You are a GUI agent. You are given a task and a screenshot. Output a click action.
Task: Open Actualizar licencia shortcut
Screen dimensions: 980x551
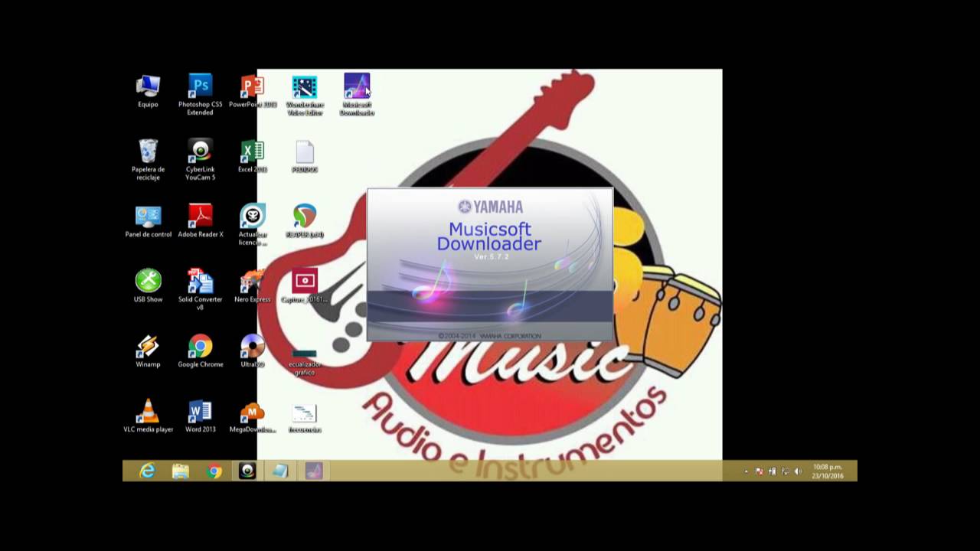pyautogui.click(x=253, y=225)
